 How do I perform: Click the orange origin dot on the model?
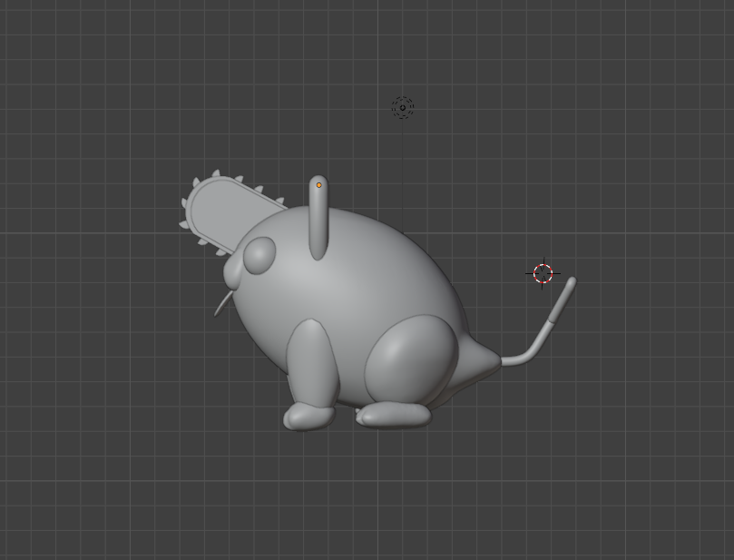tap(318, 185)
